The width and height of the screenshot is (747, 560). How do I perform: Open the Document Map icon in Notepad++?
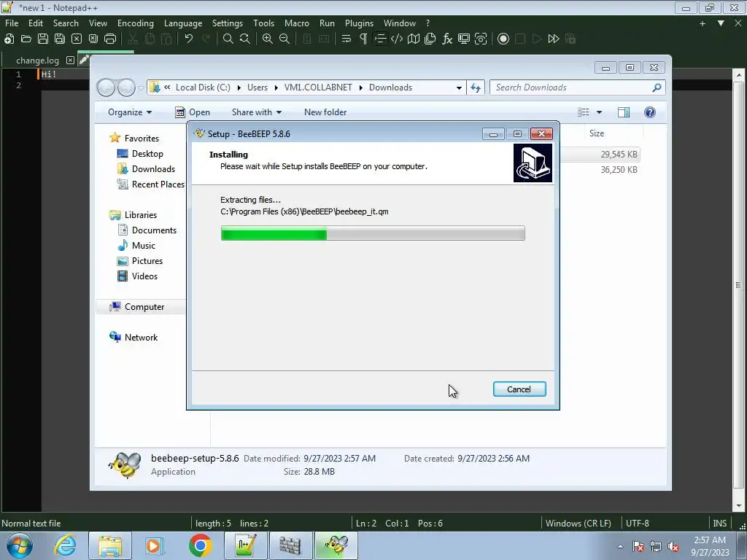click(414, 39)
